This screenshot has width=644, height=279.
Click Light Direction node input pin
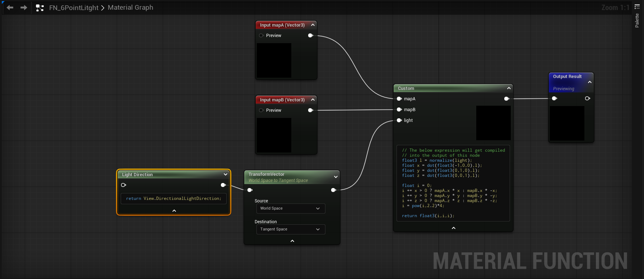pyautogui.click(x=124, y=185)
